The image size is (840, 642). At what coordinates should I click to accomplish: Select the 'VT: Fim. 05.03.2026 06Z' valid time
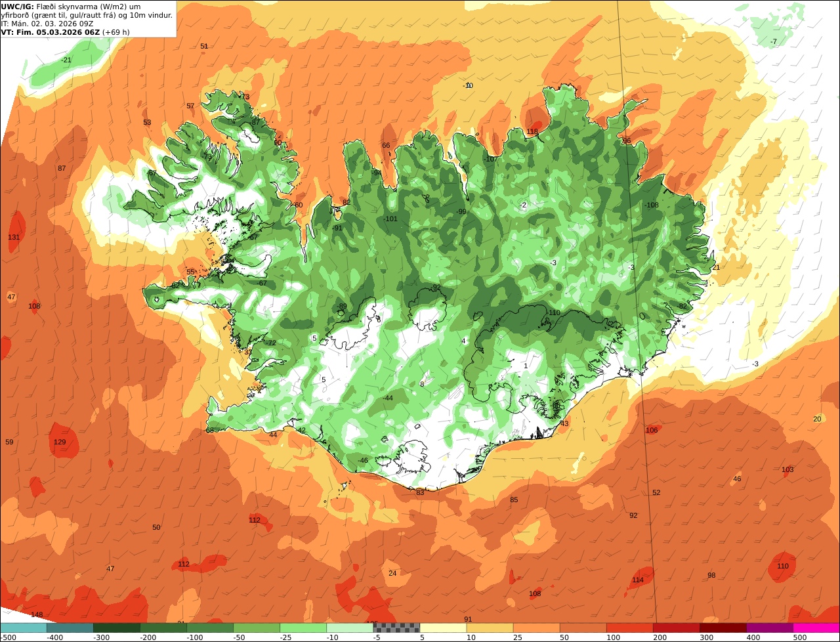pyautogui.click(x=50, y=32)
